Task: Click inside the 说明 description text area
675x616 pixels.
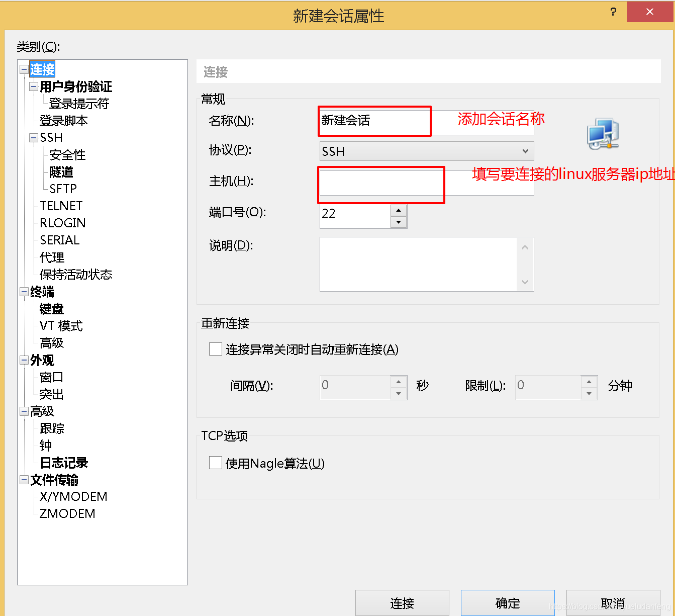Action: tap(418, 264)
